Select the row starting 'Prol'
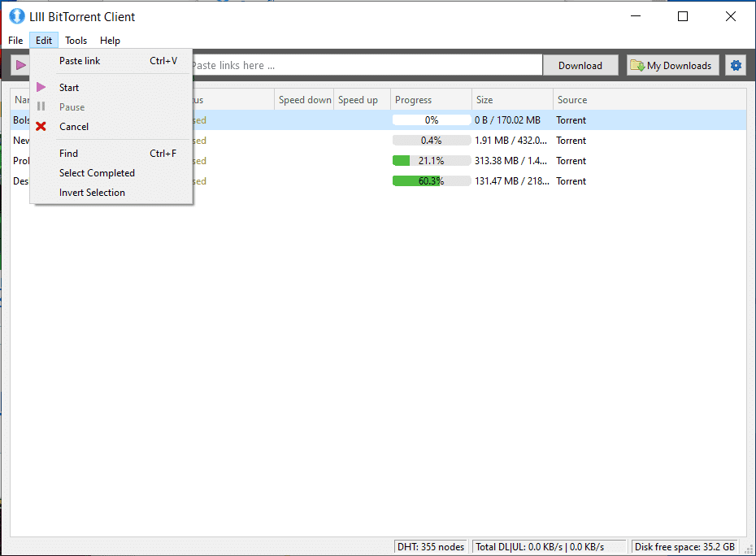 click(x=379, y=161)
